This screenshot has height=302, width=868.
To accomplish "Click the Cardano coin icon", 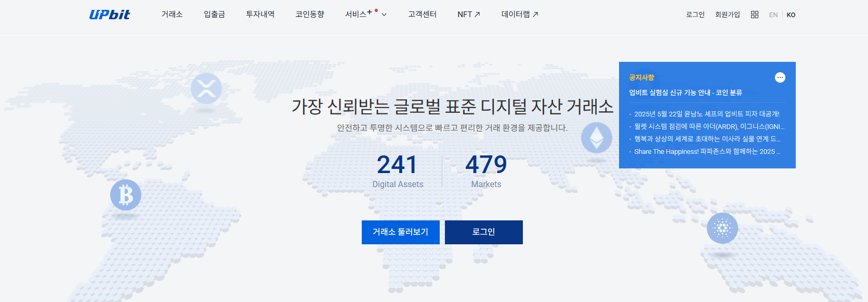I will 722,228.
